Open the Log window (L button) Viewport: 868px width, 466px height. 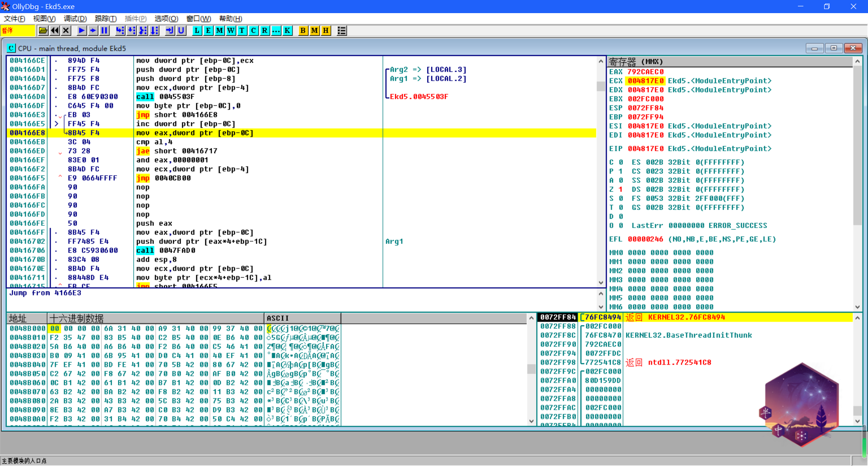197,31
